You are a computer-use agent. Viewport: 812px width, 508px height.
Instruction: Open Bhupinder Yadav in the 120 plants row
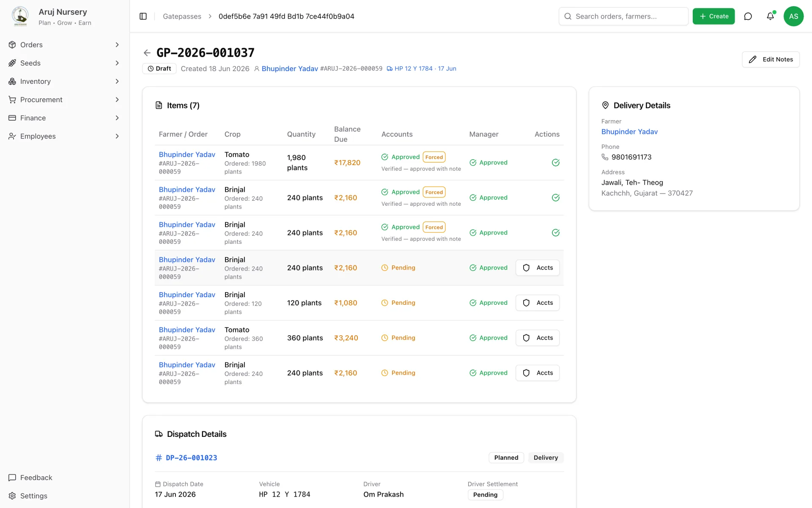pyautogui.click(x=187, y=295)
